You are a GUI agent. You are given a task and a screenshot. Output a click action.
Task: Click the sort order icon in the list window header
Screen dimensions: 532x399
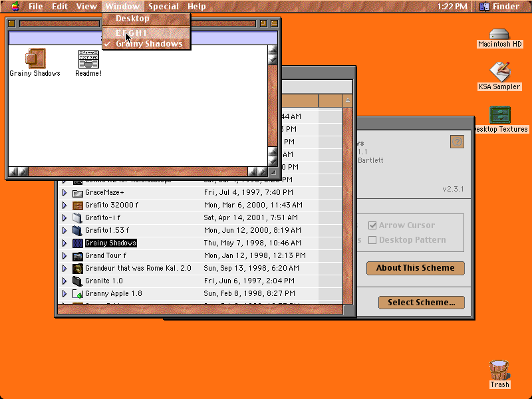348,100
